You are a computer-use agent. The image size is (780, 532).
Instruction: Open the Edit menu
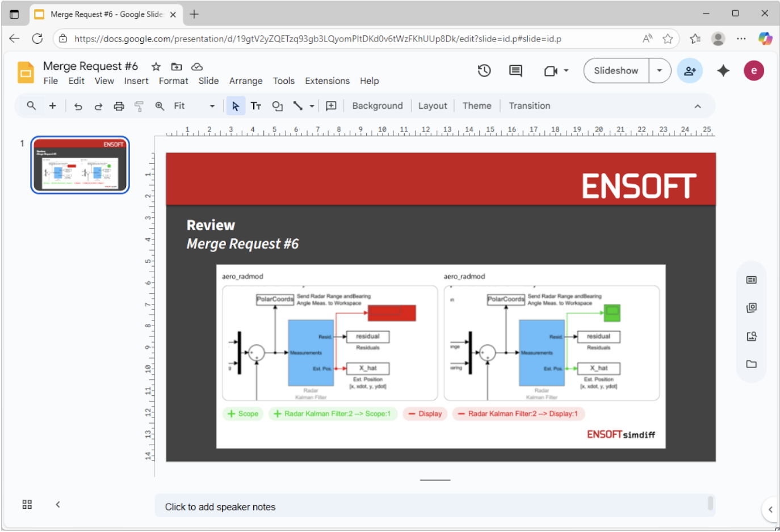pyautogui.click(x=77, y=81)
